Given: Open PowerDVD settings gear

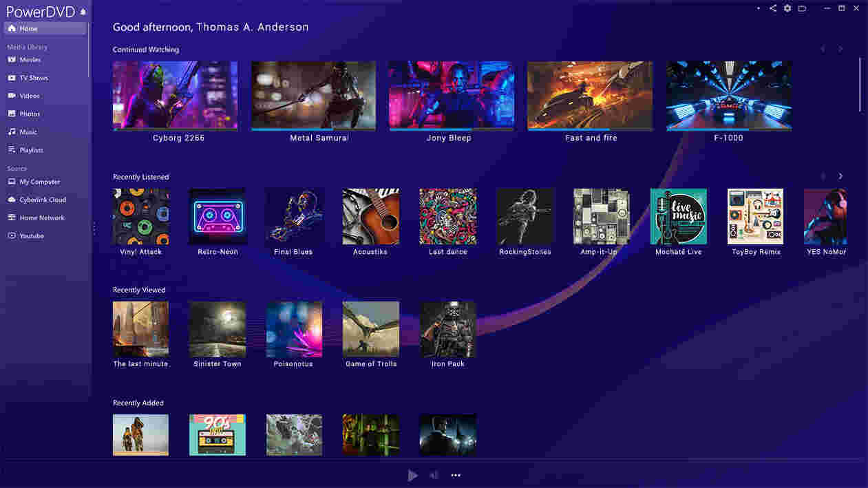Looking at the screenshot, I should (787, 8).
